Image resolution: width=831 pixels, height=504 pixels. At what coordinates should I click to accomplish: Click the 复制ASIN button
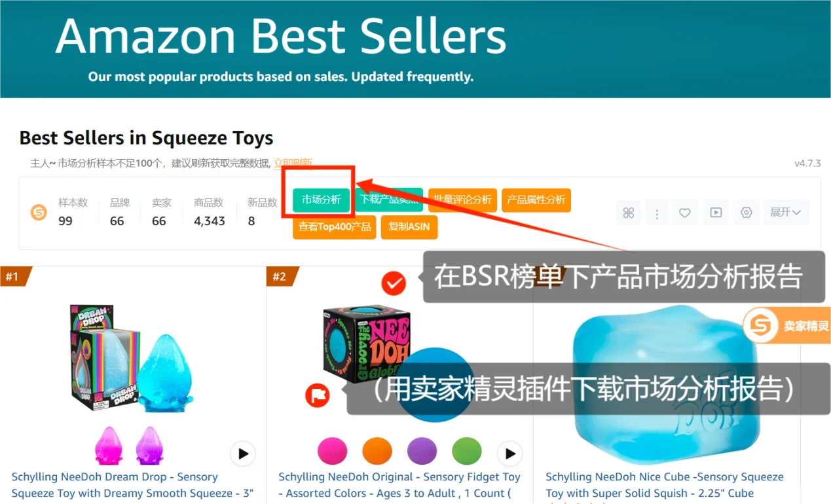pyautogui.click(x=409, y=227)
